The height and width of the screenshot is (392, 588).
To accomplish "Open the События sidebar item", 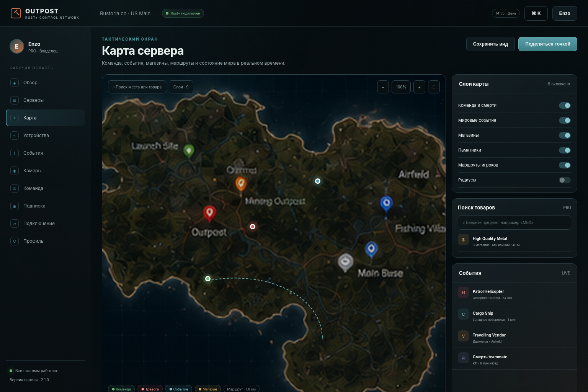I will tap(46, 153).
